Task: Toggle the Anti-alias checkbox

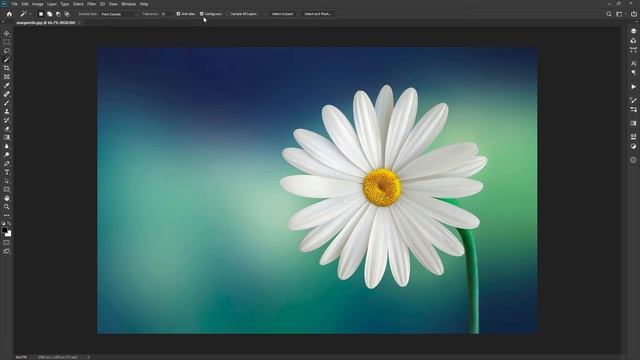Action: 178,14
